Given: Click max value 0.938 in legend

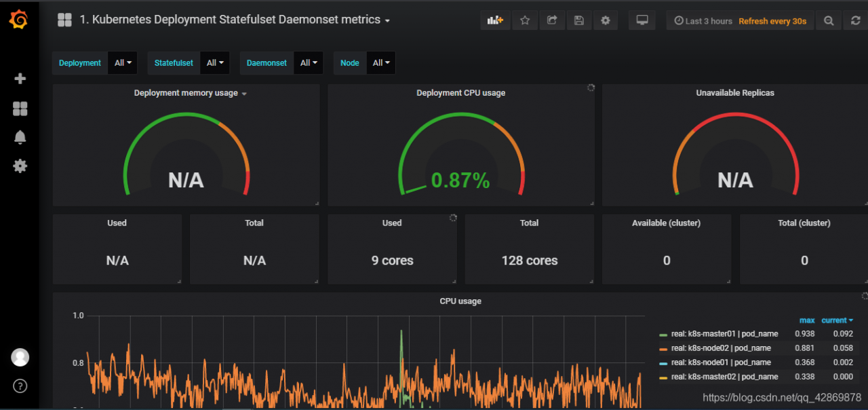Looking at the screenshot, I should [804, 334].
